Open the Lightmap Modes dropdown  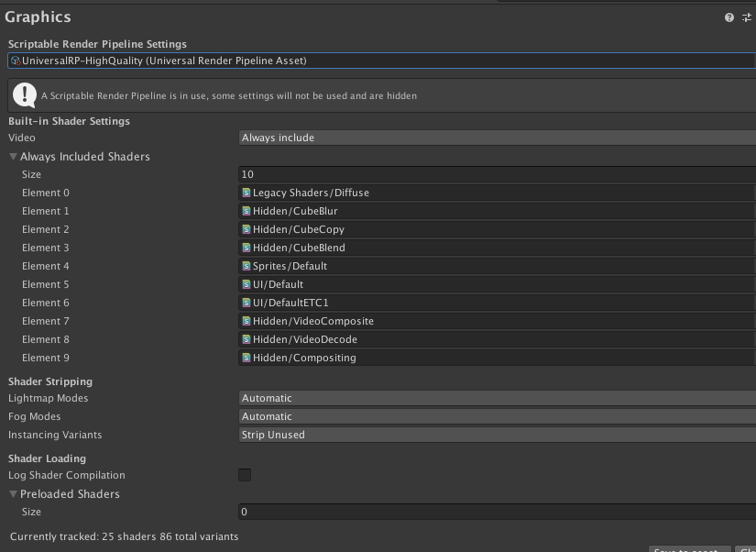click(497, 398)
